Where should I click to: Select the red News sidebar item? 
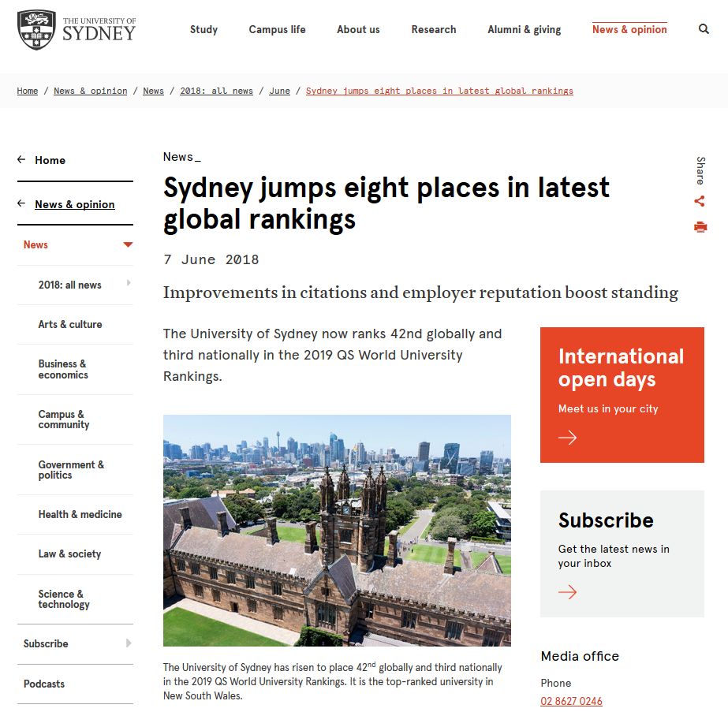35,244
